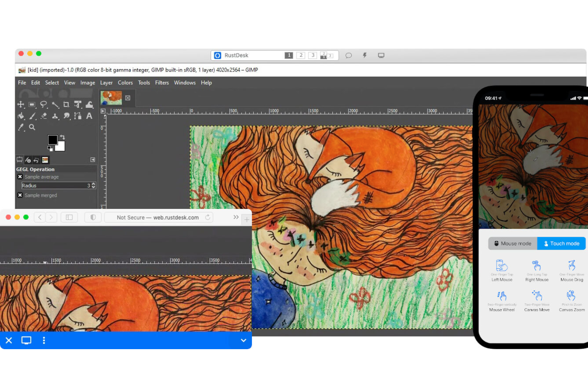Expand Safari toolbar overflow chevrons
The width and height of the screenshot is (588, 390).
(x=236, y=217)
